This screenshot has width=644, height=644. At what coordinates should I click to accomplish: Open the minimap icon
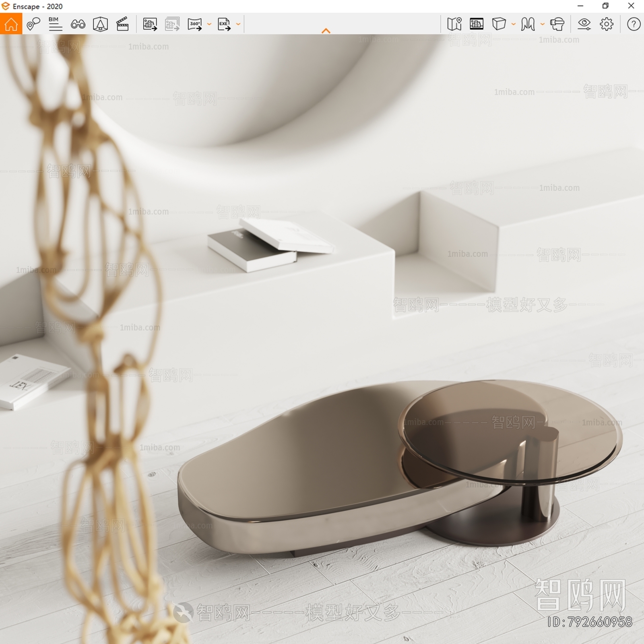454,24
